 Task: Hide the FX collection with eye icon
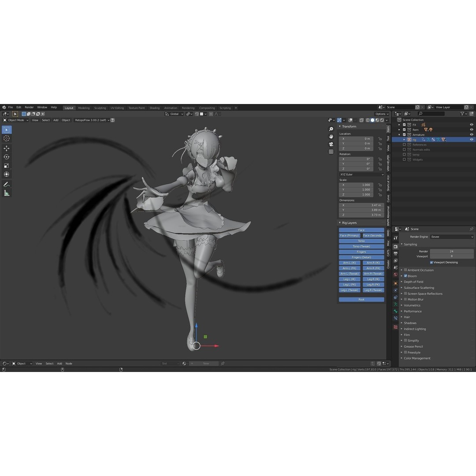pyautogui.click(x=472, y=125)
